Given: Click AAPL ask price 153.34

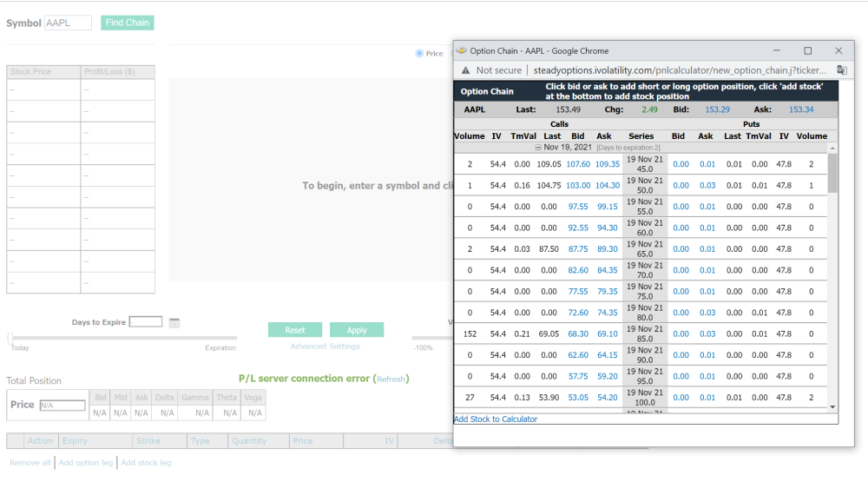Looking at the screenshot, I should (801, 109).
